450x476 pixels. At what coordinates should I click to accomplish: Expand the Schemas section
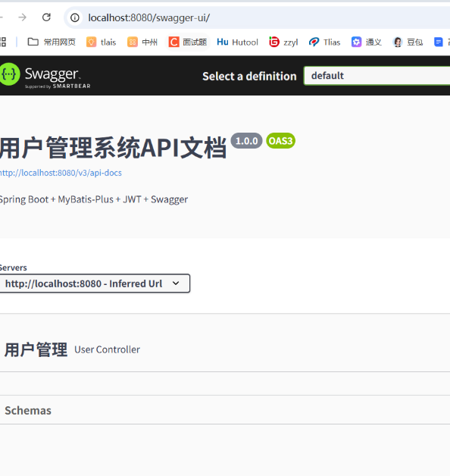tap(225, 410)
